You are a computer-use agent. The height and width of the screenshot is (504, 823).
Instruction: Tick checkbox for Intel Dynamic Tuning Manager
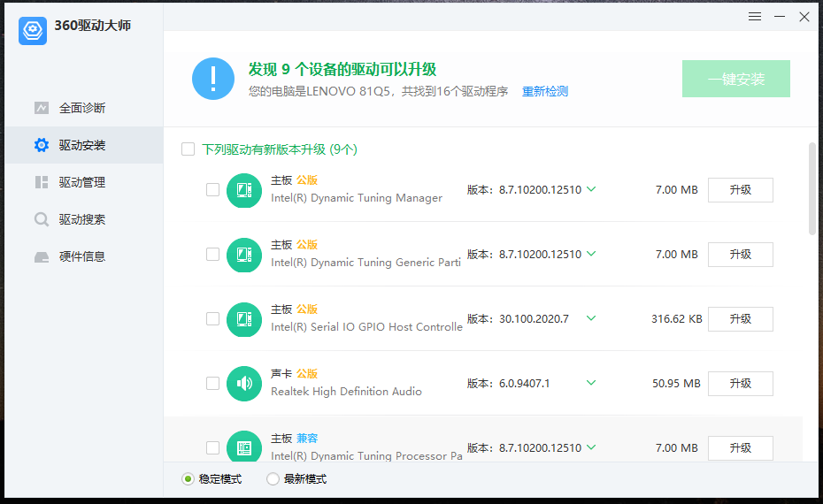pos(212,190)
